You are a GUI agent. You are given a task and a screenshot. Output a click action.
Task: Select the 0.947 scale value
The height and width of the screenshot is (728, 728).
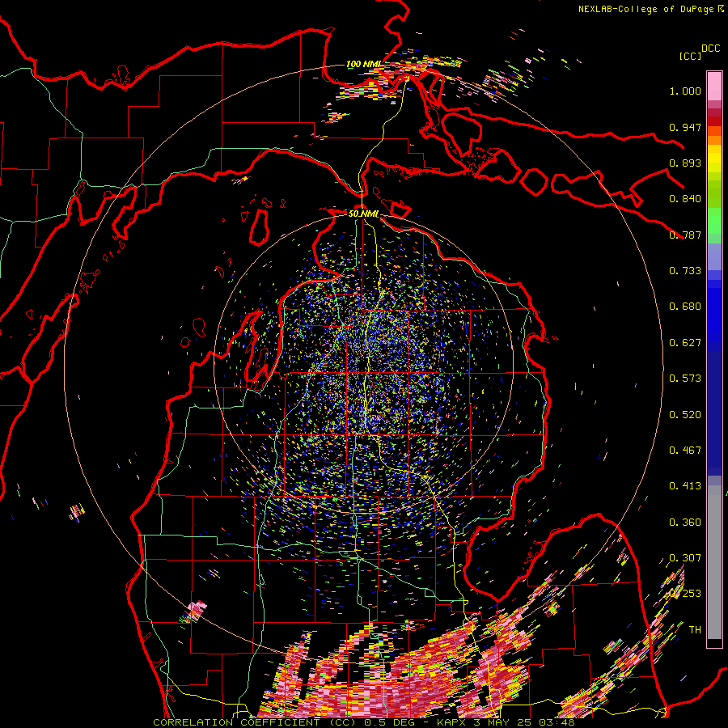685,127
